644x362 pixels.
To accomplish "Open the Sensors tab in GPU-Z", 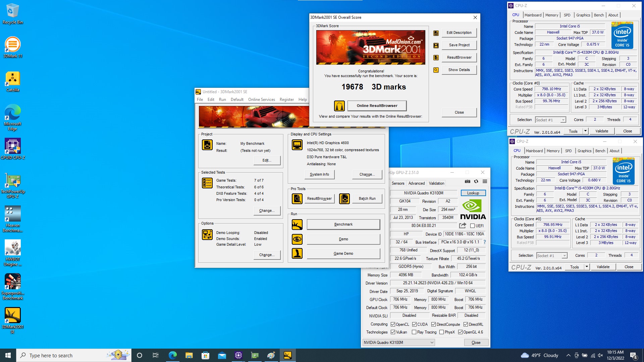I will [398, 183].
